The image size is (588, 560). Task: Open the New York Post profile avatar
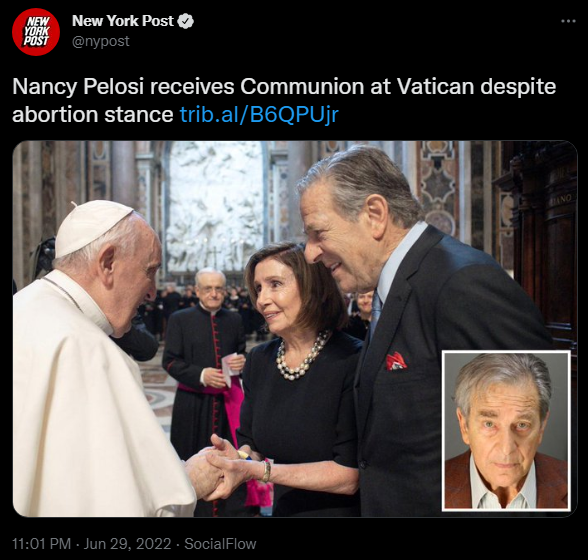[36, 32]
